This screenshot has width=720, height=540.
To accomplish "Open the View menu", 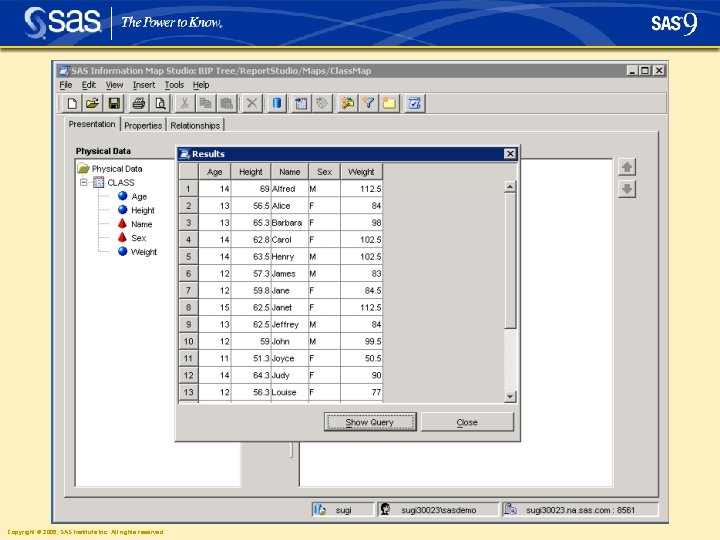I will (x=114, y=85).
